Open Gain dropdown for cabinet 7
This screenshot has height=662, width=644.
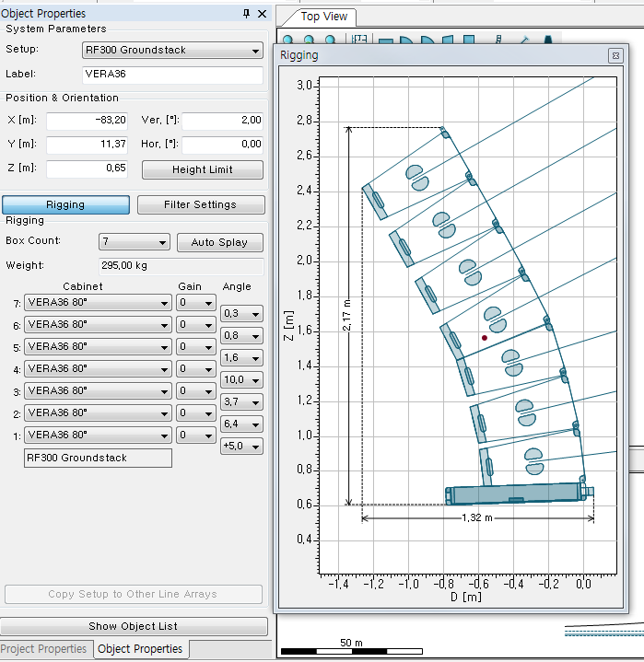click(x=196, y=303)
